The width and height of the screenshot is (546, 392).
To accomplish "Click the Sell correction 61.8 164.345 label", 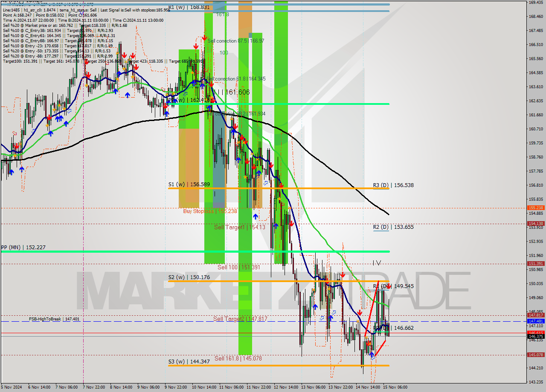I will (x=237, y=79).
